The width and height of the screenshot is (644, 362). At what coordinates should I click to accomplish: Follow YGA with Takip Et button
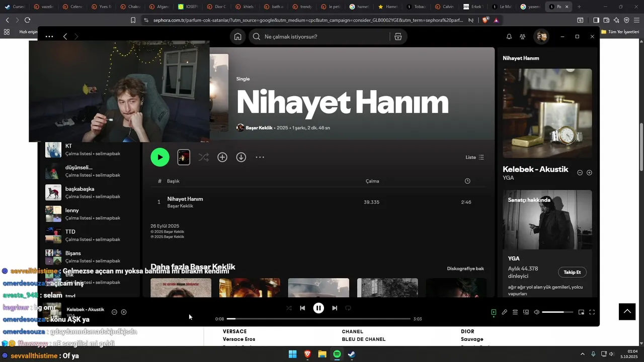tap(572, 272)
